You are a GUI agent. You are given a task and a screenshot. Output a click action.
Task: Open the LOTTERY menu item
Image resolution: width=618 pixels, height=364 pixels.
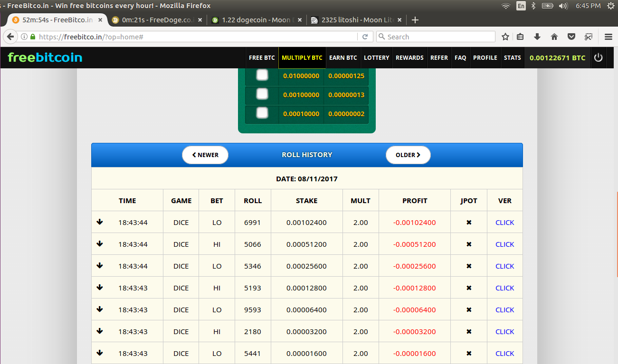[377, 57]
